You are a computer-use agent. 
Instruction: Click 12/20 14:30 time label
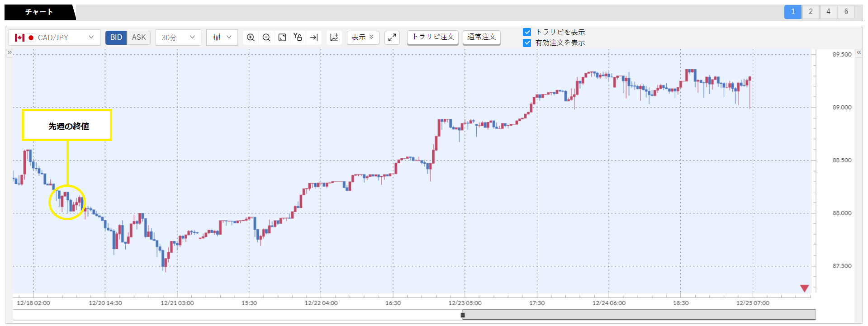tap(105, 303)
